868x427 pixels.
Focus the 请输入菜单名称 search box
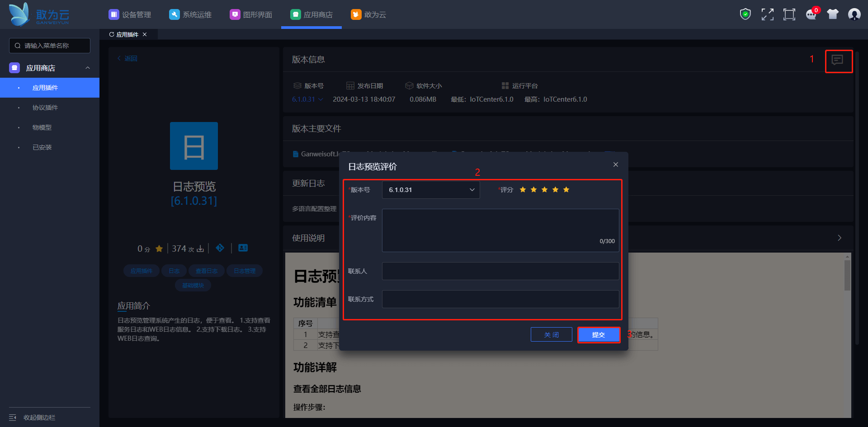tap(50, 46)
